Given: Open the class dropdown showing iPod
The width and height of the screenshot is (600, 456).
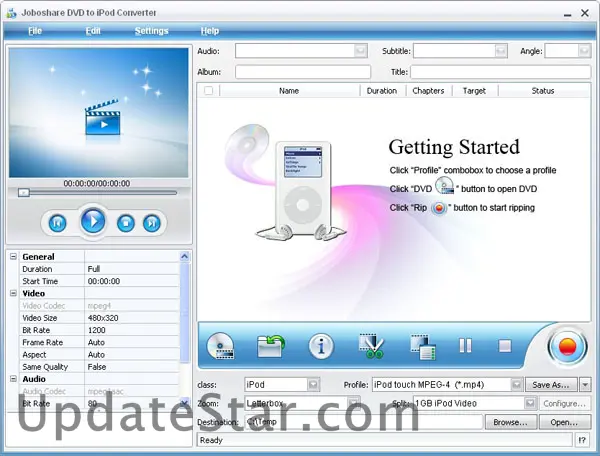Looking at the screenshot, I should tap(313, 384).
